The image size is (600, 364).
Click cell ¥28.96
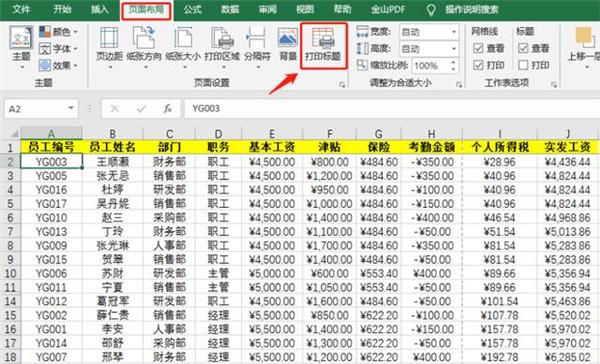pyautogui.click(x=499, y=162)
